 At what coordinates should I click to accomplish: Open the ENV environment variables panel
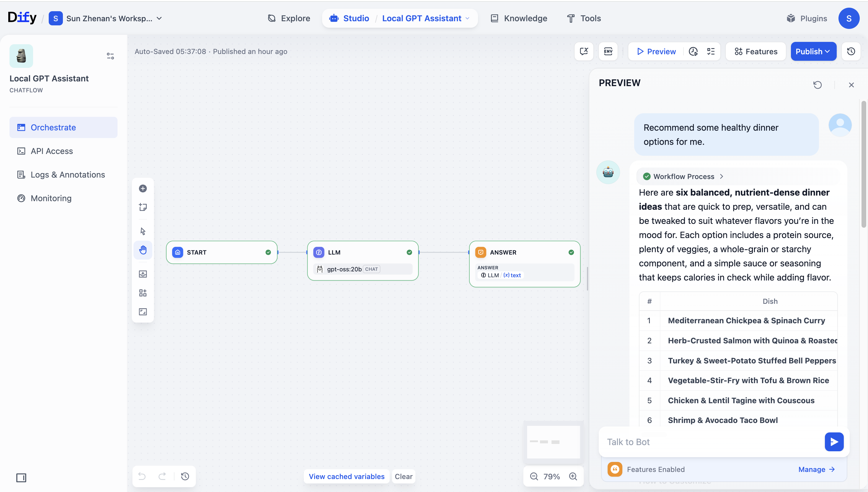[608, 51]
